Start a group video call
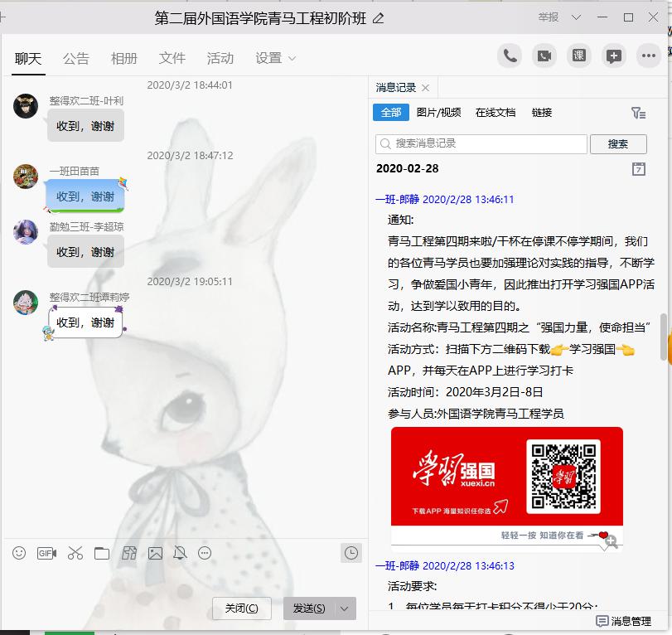The width and height of the screenshot is (672, 635). pyautogui.click(x=544, y=56)
